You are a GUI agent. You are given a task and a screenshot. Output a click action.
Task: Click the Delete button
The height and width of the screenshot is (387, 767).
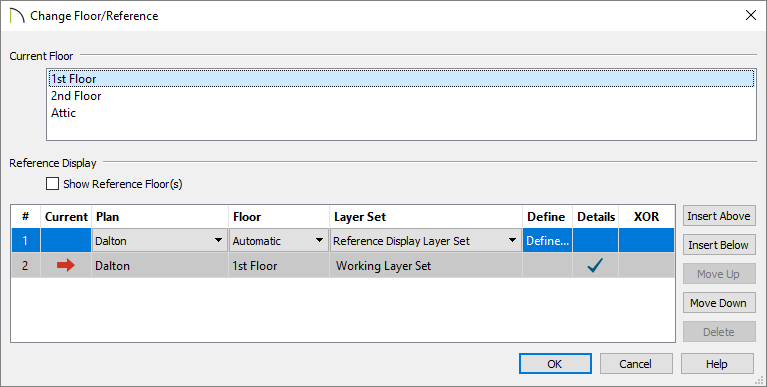pos(719,332)
